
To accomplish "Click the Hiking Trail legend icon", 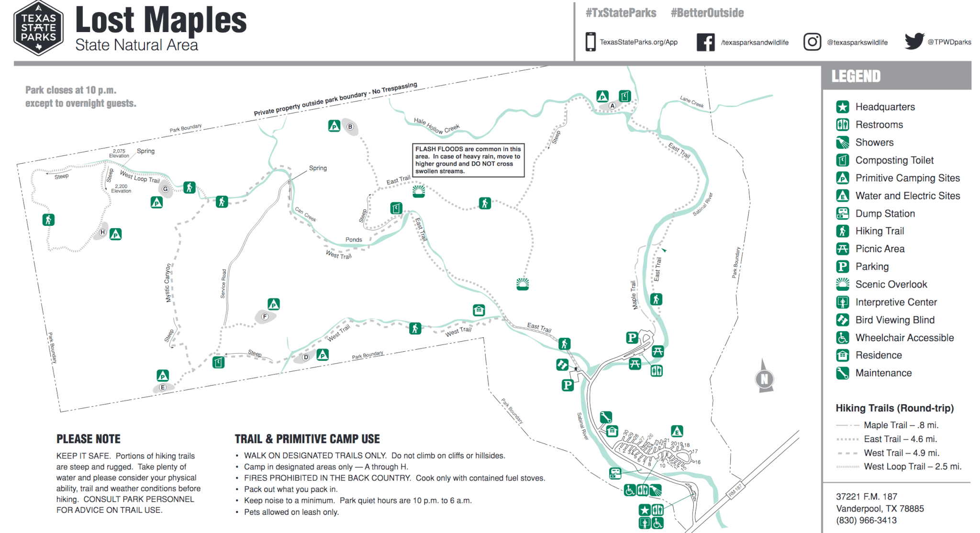I will tap(843, 231).
